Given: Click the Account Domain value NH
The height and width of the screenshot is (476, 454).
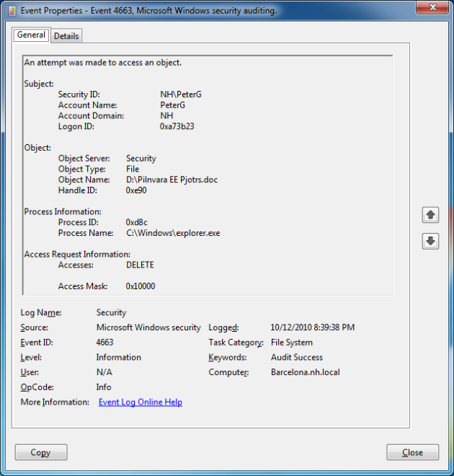Looking at the screenshot, I should pos(166,115).
